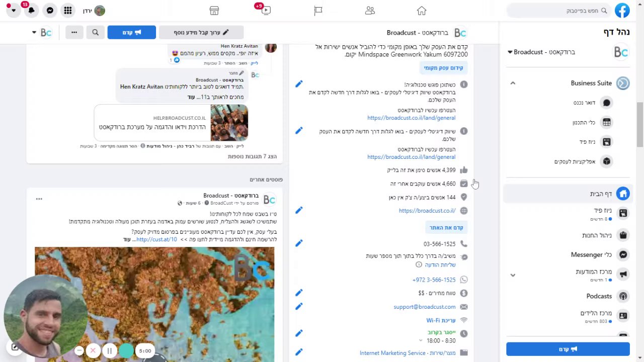Viewport: 644px width, 362px height.
Task: Expand the 'מרכז המודעות' chevron
Action: [513, 275]
